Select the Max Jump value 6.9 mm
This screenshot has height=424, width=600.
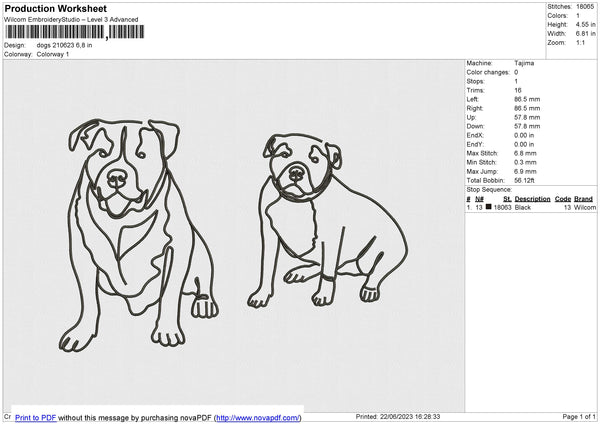pyautogui.click(x=525, y=172)
